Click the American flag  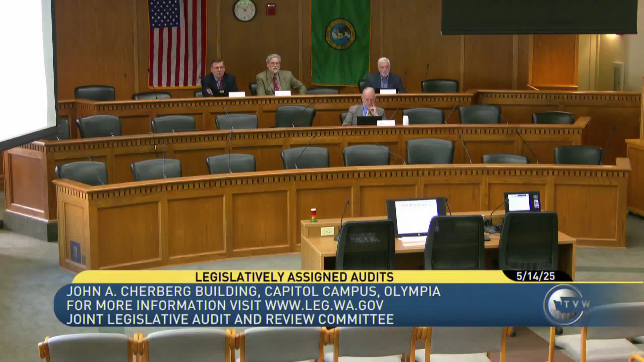(x=177, y=42)
